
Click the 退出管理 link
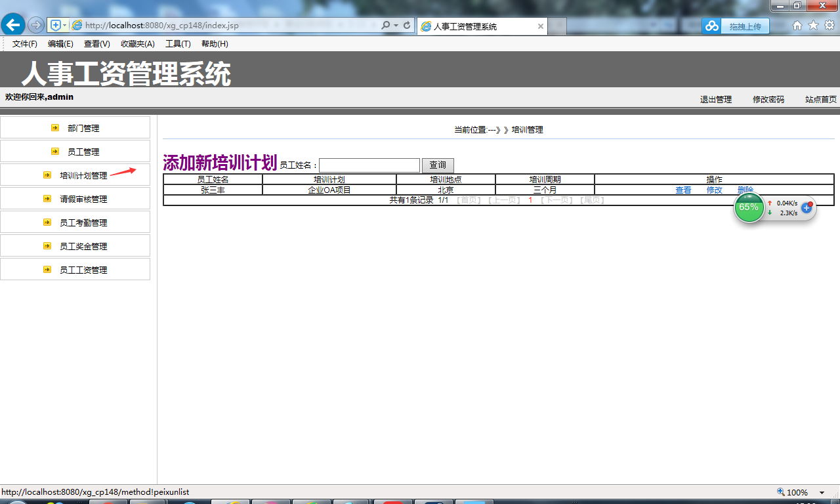point(716,100)
